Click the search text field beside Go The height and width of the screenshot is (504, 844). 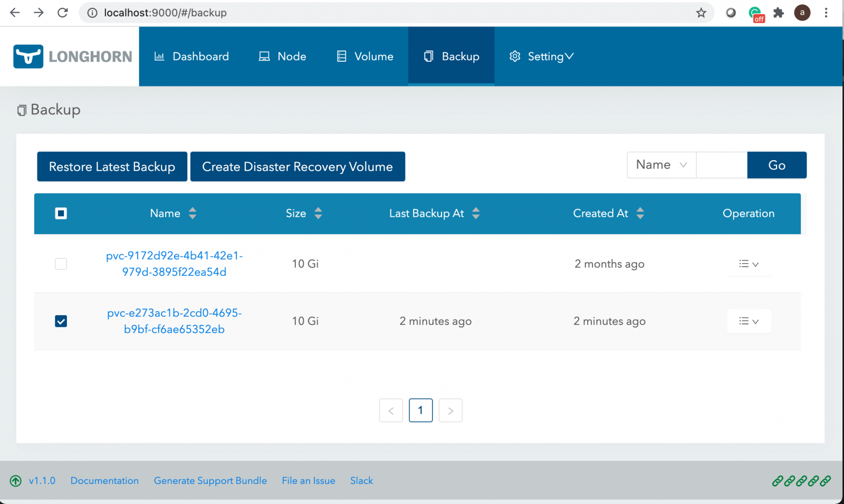(722, 165)
